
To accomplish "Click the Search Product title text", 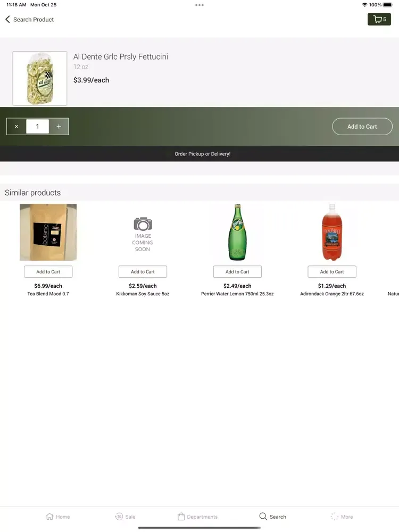I will [34, 20].
